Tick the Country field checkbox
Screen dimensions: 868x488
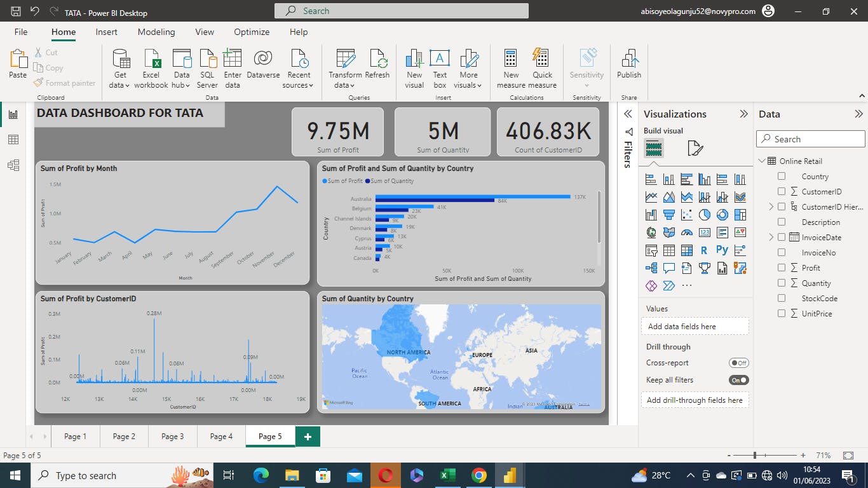click(x=782, y=177)
